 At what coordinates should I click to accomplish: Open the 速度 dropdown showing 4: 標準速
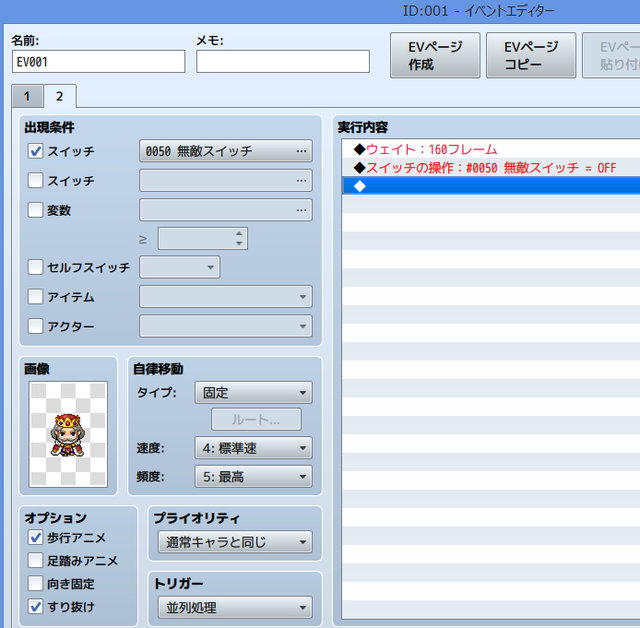[253, 448]
